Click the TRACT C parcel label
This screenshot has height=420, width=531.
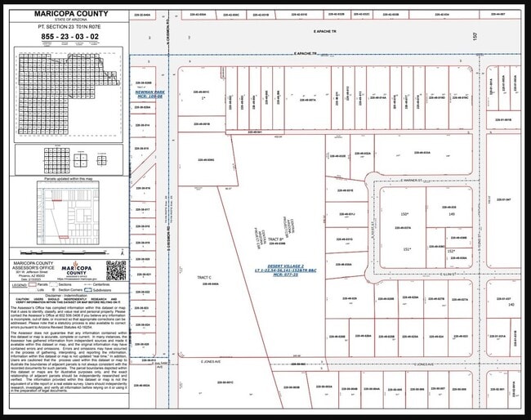204,278
